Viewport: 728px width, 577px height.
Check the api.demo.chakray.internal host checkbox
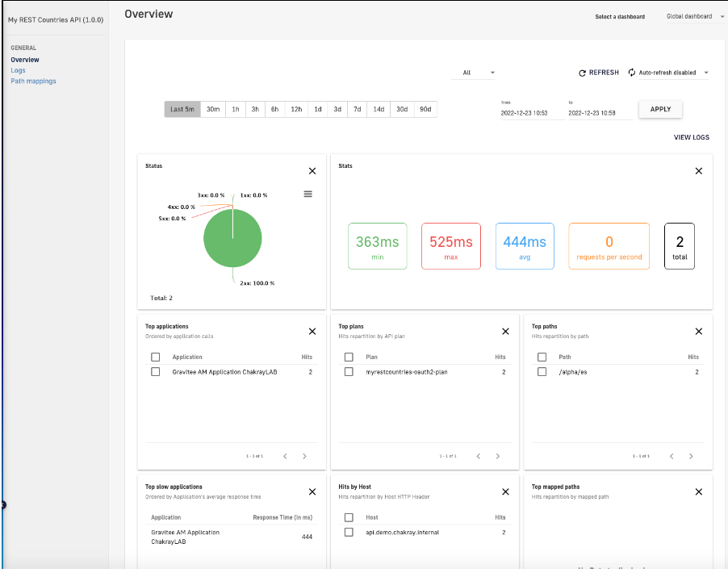(x=349, y=533)
